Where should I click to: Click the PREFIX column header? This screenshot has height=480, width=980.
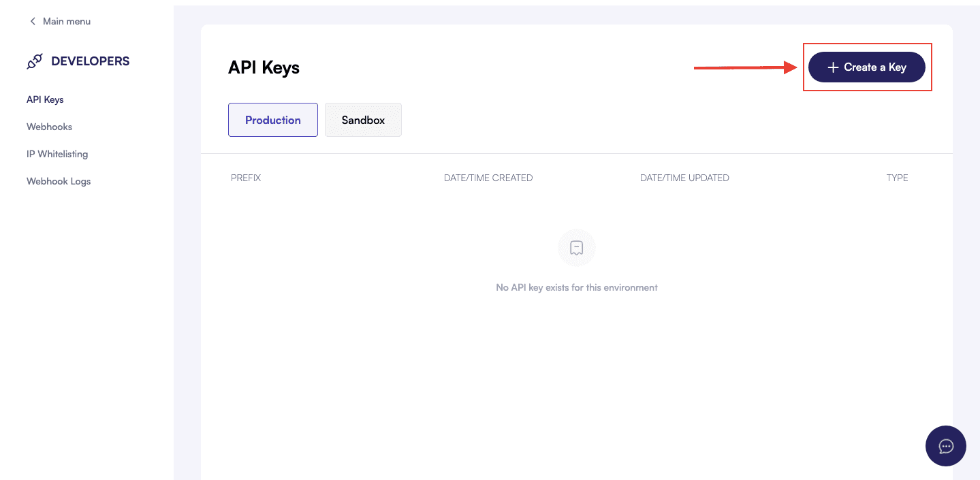(246, 178)
